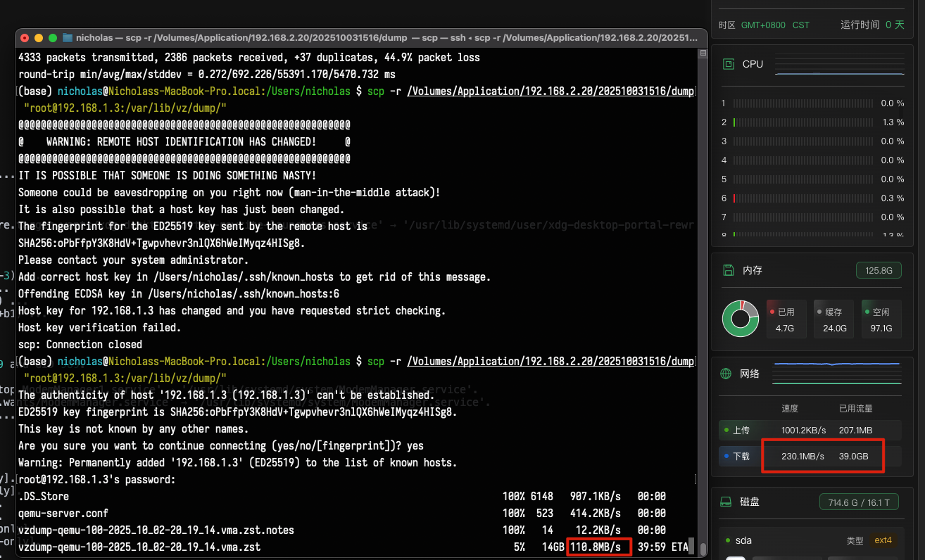Click the memory panel icon
The width and height of the screenshot is (925, 560).
pyautogui.click(x=729, y=270)
